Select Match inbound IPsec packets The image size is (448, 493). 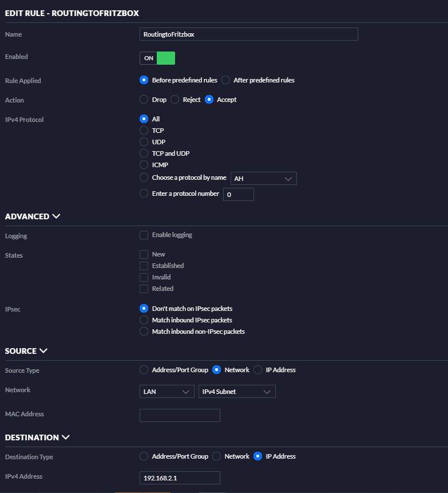pyautogui.click(x=144, y=320)
